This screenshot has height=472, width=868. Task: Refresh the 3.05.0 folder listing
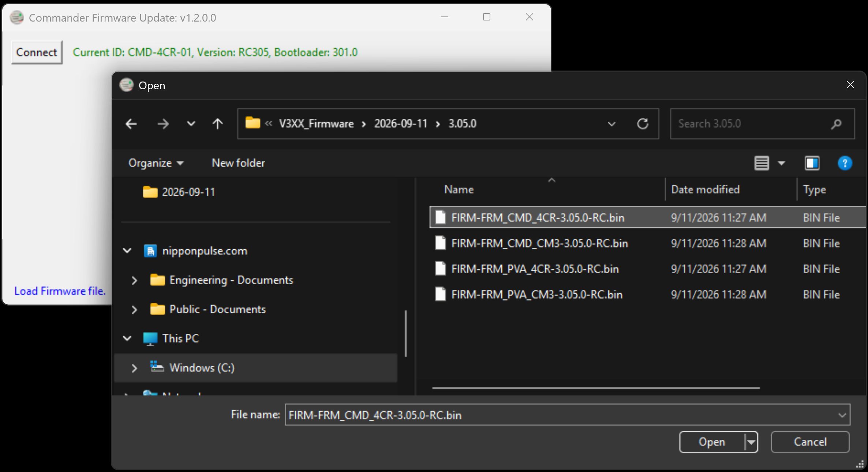643,124
